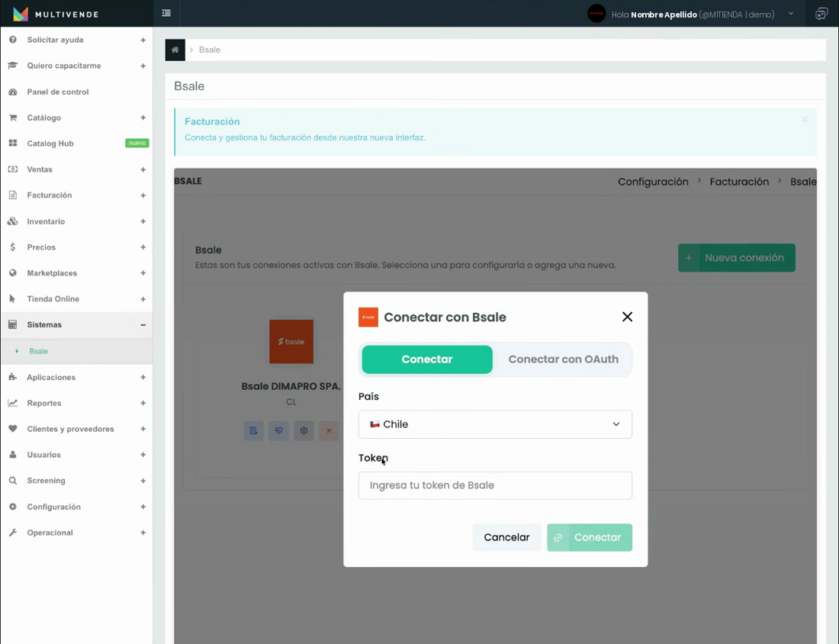Click the Clientes y proveedores heart icon
The width and height of the screenshot is (839, 644).
click(x=13, y=429)
